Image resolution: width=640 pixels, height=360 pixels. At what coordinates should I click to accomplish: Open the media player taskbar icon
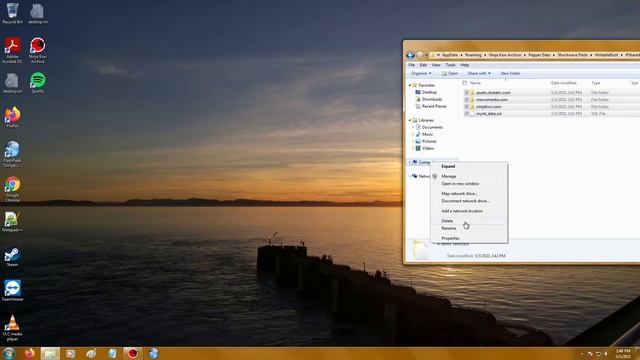tap(71, 353)
